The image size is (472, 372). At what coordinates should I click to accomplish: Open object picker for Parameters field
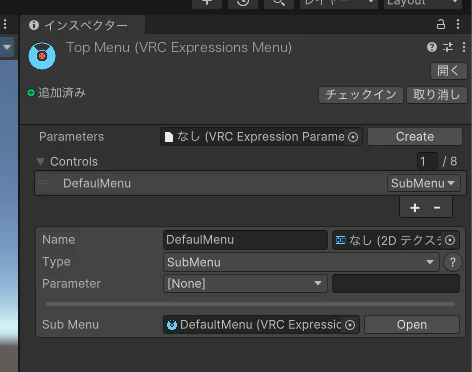(x=353, y=137)
